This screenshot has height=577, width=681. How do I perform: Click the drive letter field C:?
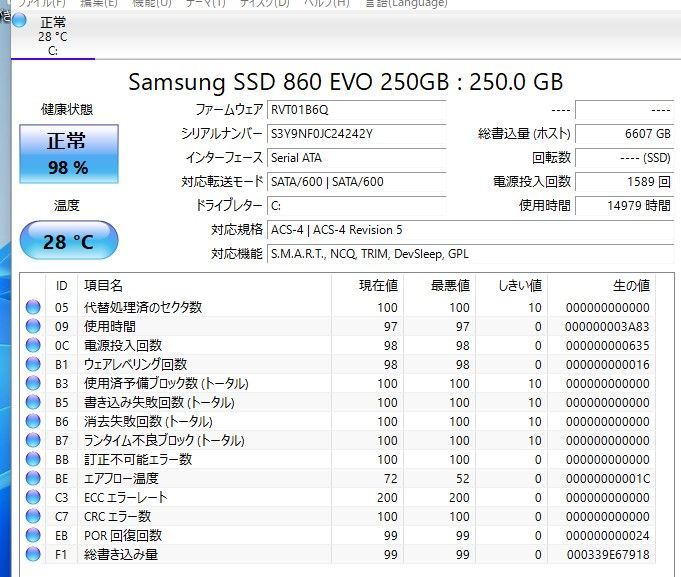[357, 205]
